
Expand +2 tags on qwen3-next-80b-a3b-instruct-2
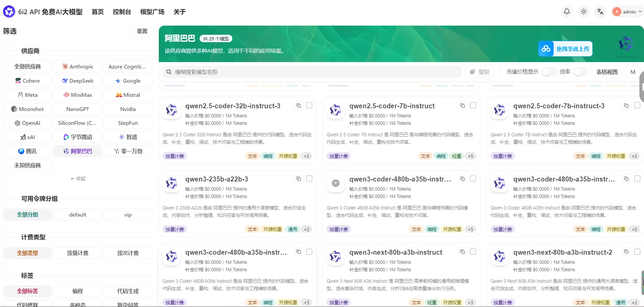point(635,303)
